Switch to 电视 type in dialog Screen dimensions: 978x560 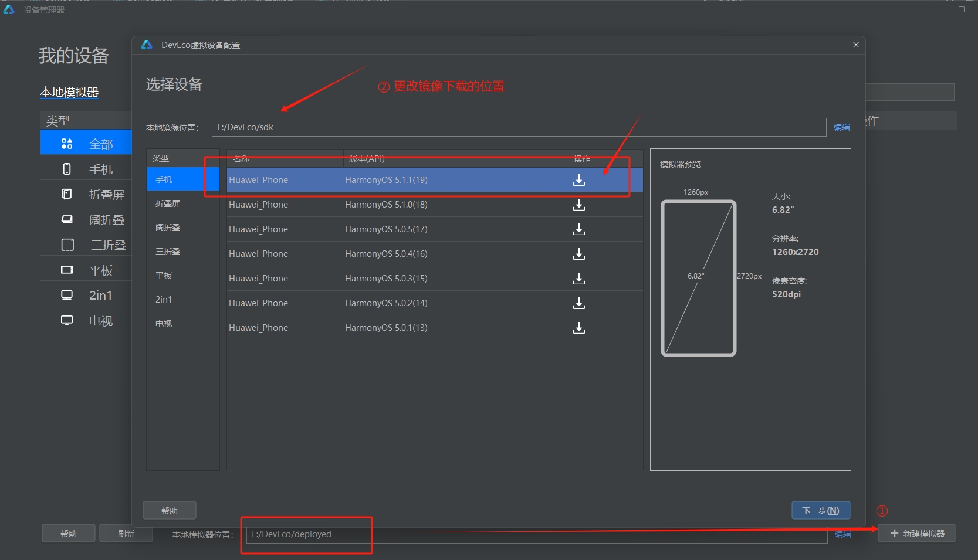[x=164, y=324]
